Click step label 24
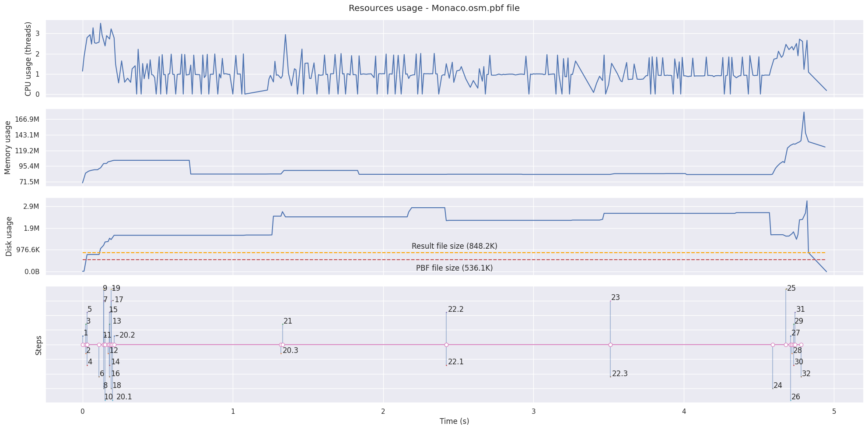Screen dimensions: 868x430 pyautogui.click(x=778, y=386)
